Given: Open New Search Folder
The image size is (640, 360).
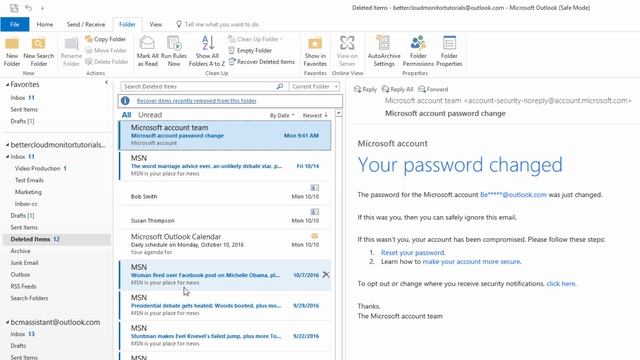Looking at the screenshot, I should coord(38,52).
